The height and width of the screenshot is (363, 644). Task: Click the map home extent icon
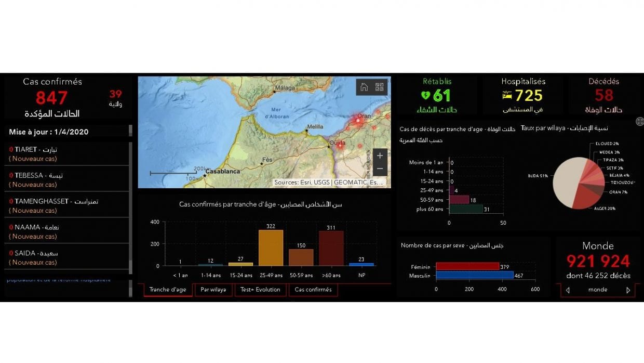click(x=364, y=87)
